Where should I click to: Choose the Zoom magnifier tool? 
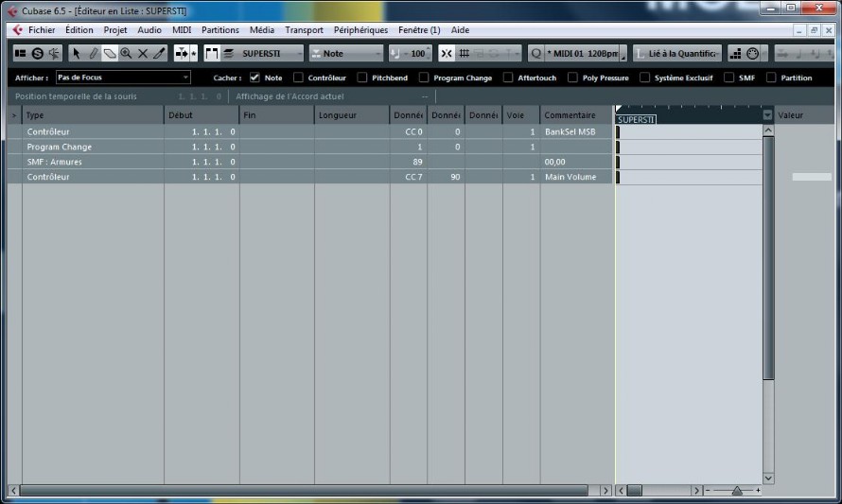point(126,53)
